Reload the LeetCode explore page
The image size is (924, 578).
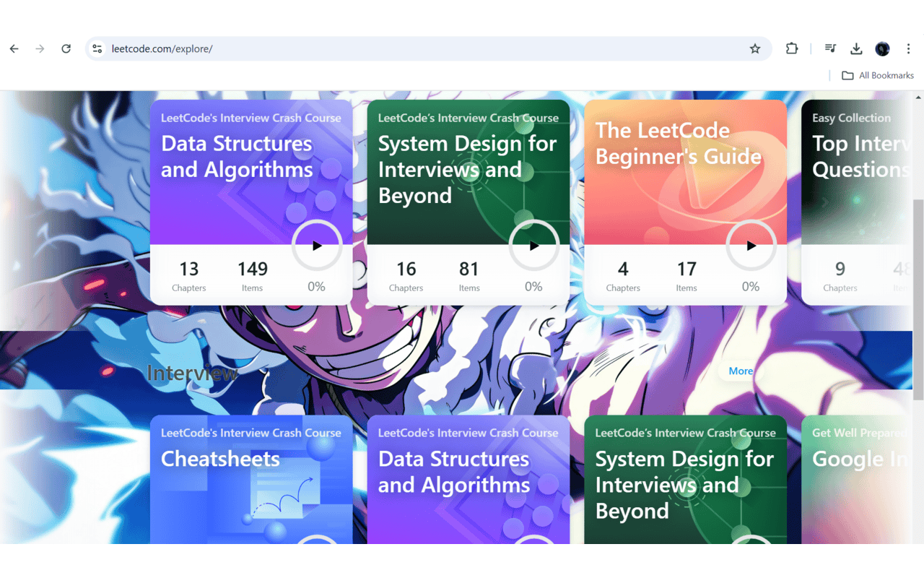pyautogui.click(x=66, y=48)
